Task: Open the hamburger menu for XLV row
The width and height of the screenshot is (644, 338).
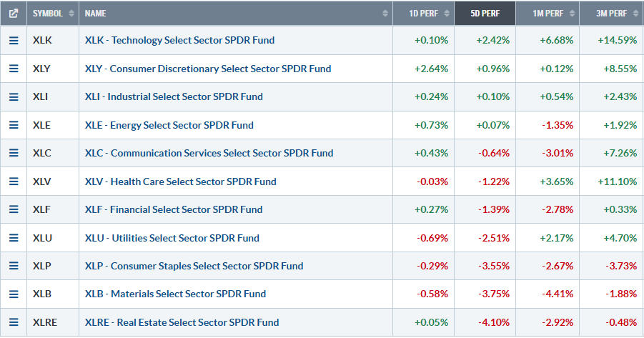Action: point(13,182)
